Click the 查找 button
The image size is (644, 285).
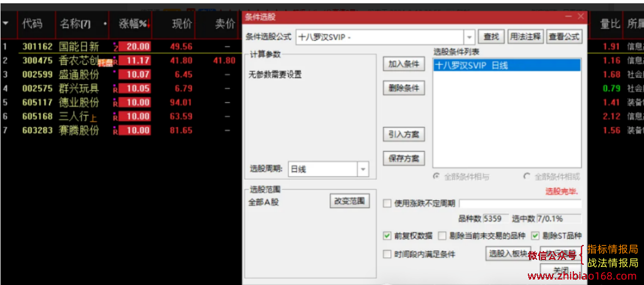click(x=491, y=37)
